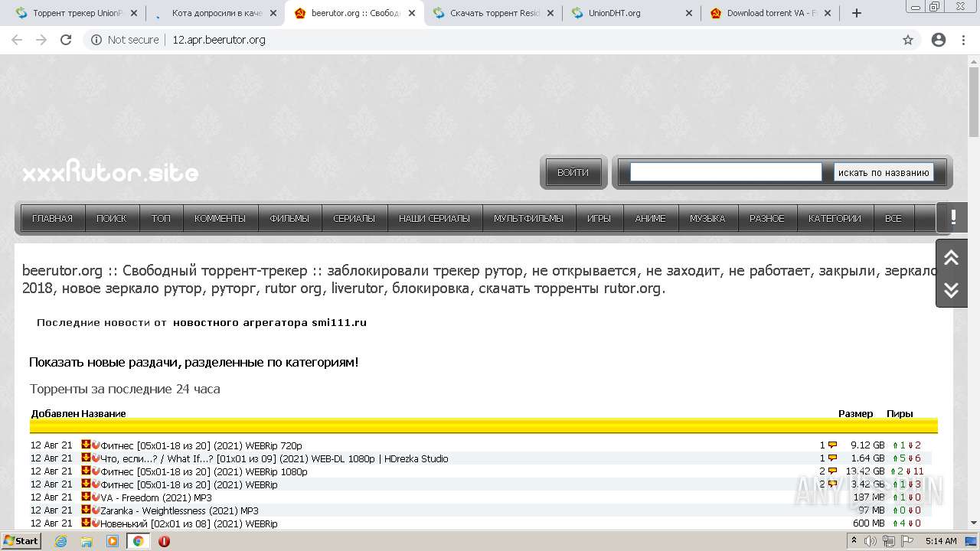The image size is (980, 551).
Task: Open comments bubble on 1.64 GB row
Action: click(832, 458)
